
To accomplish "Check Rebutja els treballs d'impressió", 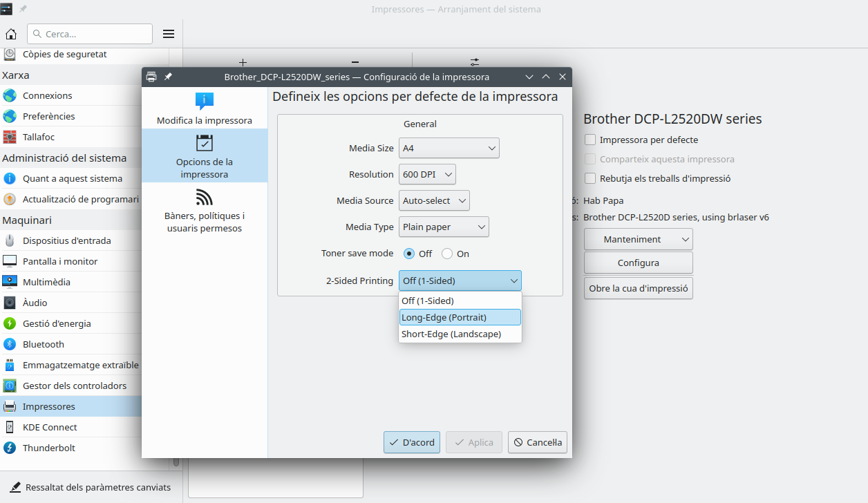I will pyautogui.click(x=590, y=178).
